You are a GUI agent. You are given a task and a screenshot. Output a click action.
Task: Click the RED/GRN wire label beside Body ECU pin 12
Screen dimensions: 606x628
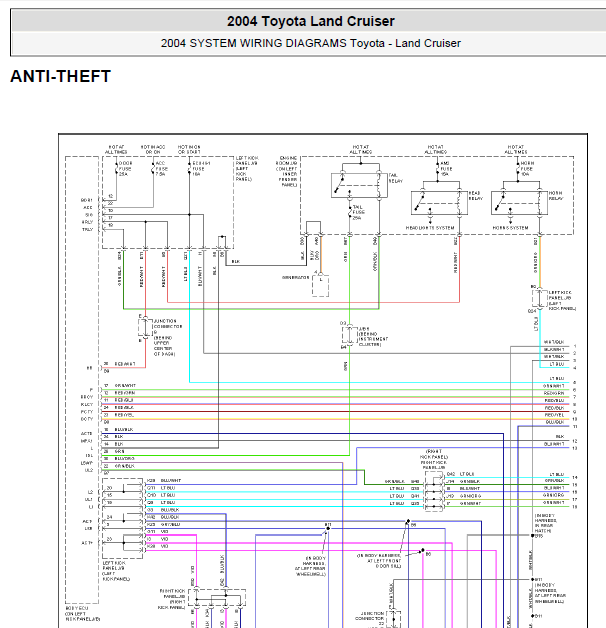coord(125,393)
